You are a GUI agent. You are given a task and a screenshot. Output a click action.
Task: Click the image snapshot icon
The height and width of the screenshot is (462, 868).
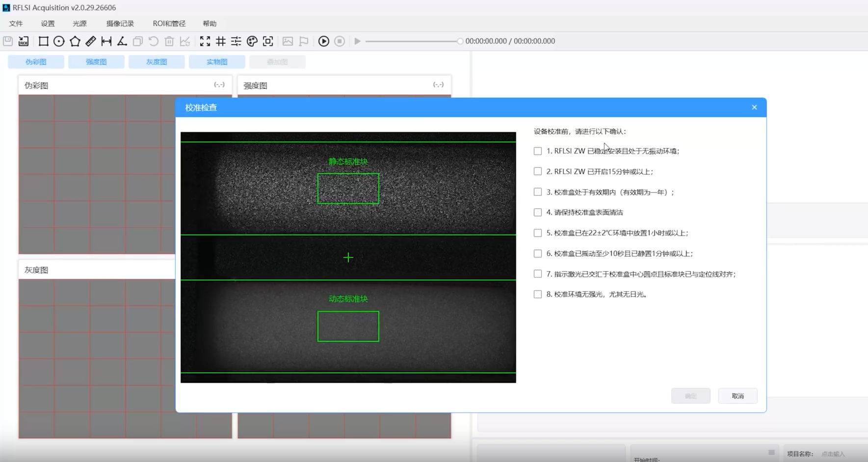click(x=288, y=41)
